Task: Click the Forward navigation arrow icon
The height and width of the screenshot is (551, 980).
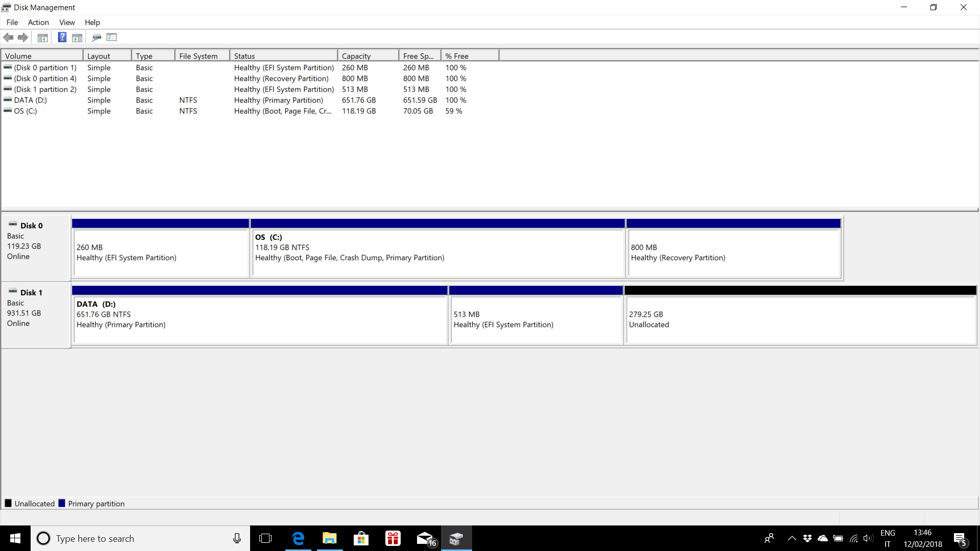Action: 23,37
